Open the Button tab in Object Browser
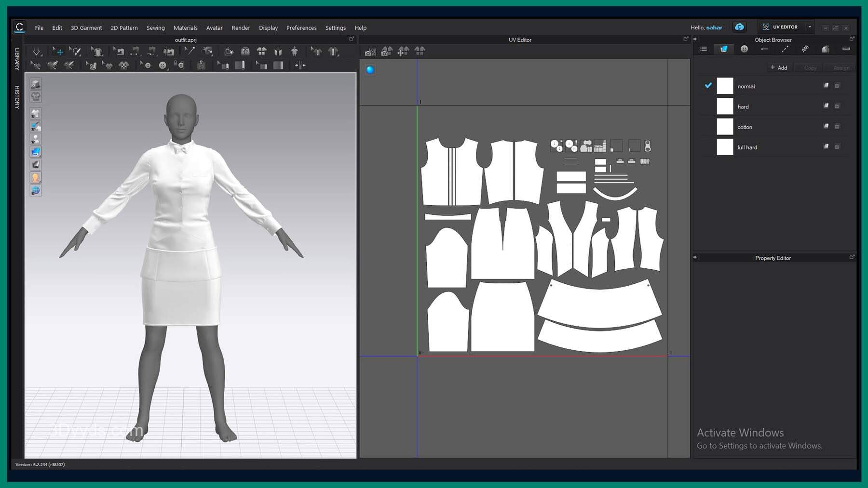Viewport: 868px width, 488px height. point(744,49)
